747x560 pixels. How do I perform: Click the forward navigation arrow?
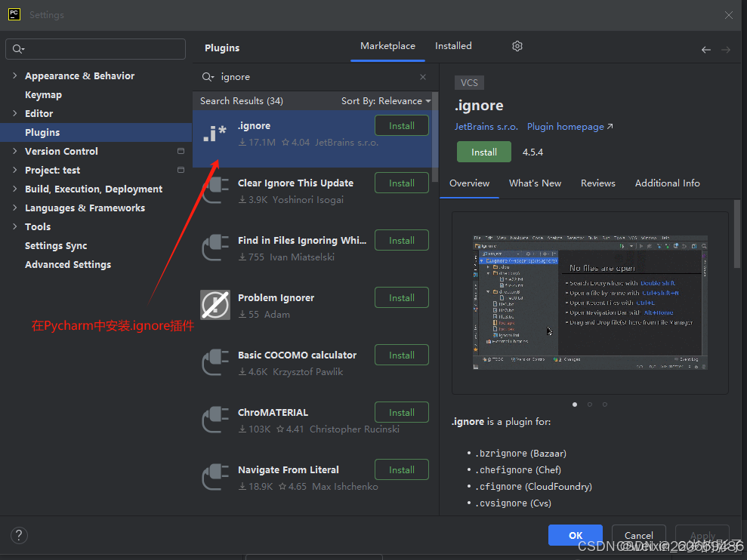point(726,50)
